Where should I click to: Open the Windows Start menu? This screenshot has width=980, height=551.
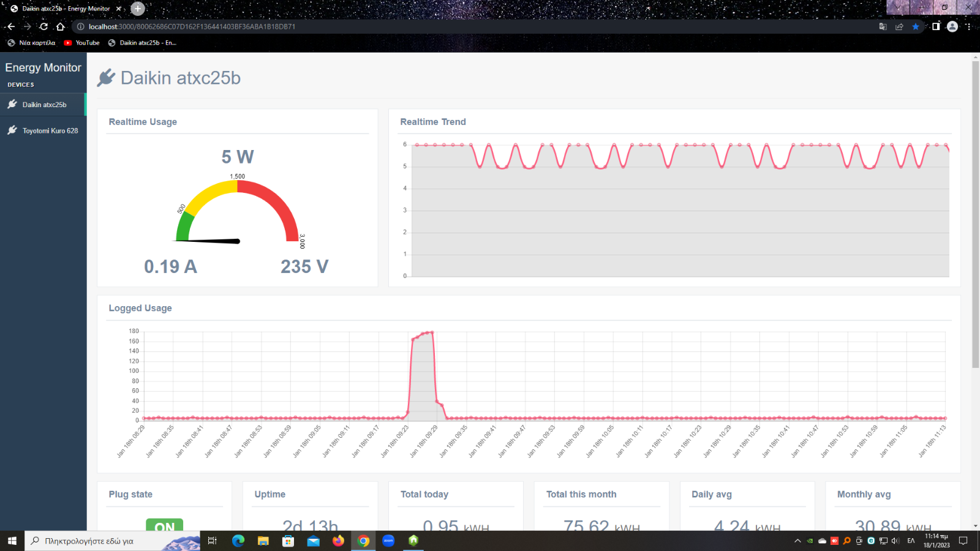tap(12, 541)
